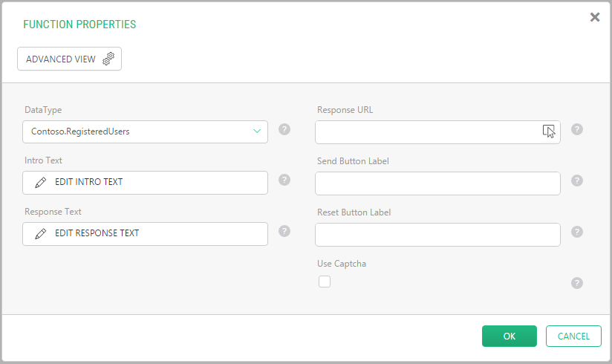Click pencil icon in Edit Intro Text
612x364 pixels.
41,183
